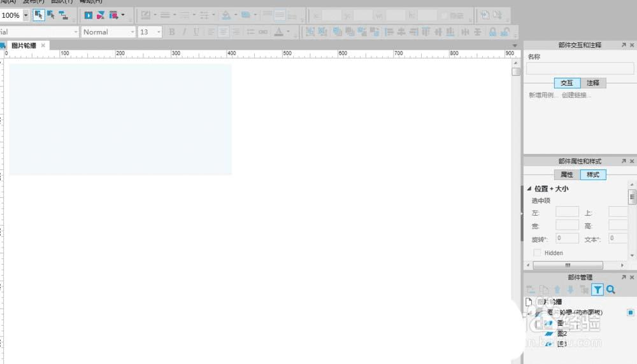Click the fill color bucket icon
Screen dimensions: 637x364
pyautogui.click(x=226, y=15)
